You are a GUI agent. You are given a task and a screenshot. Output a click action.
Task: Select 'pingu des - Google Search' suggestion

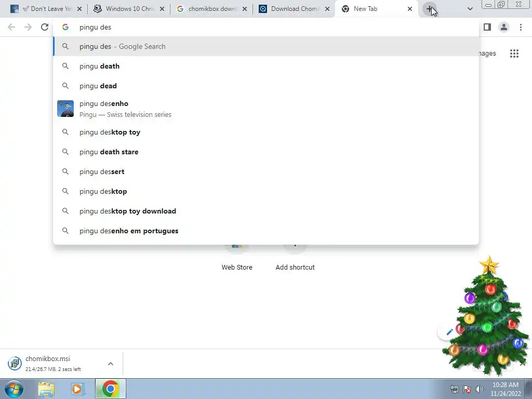tap(266, 46)
